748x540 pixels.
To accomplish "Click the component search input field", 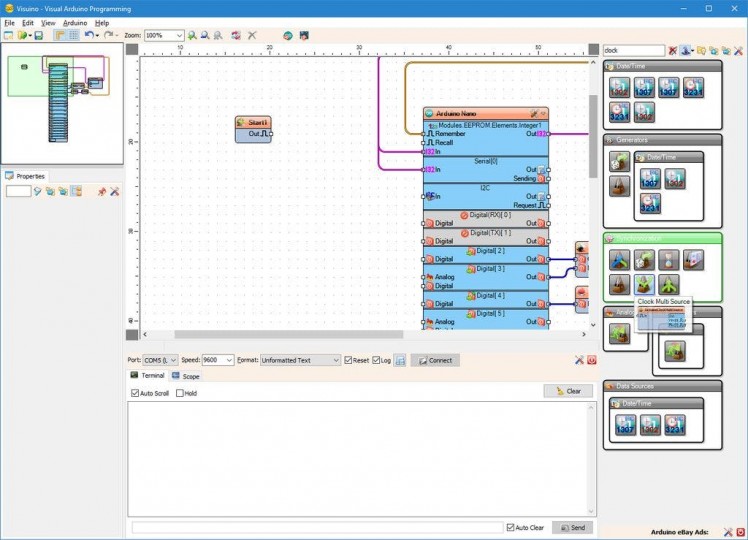I will point(632,50).
